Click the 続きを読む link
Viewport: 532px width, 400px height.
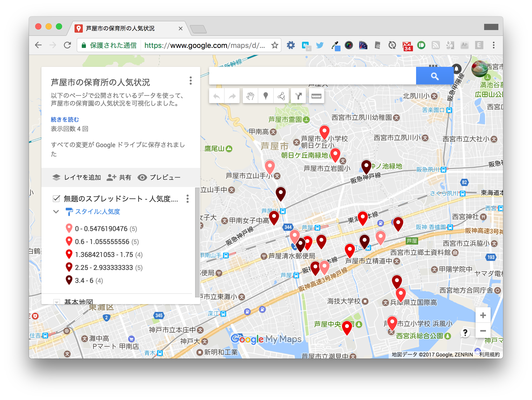[x=65, y=119]
